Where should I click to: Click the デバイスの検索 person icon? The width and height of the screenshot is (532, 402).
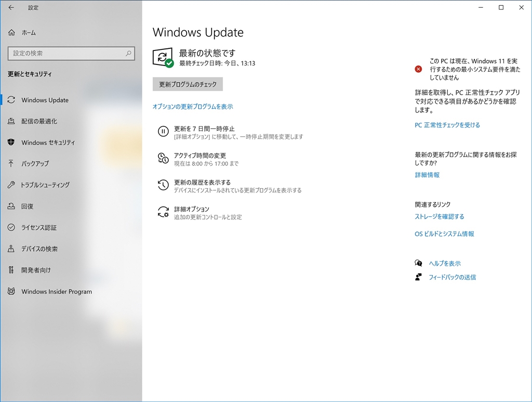coord(11,249)
